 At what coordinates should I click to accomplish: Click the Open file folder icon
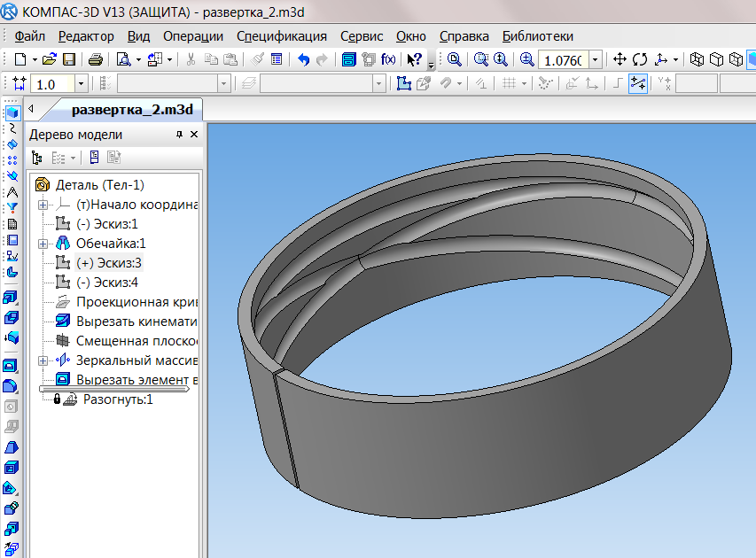point(50,59)
